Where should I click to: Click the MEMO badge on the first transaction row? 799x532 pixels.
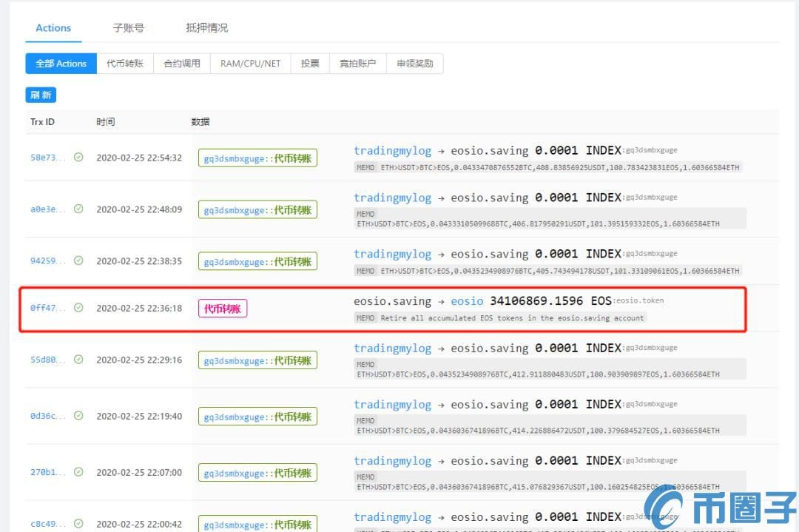point(365,166)
